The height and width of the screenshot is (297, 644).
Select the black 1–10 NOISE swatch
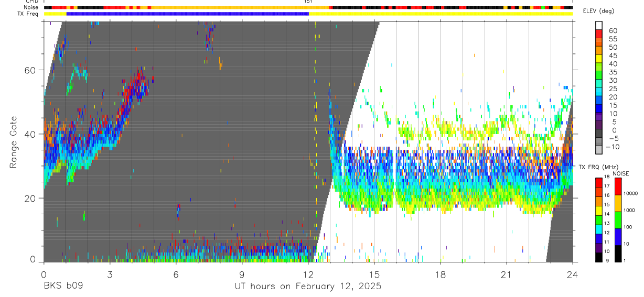(x=618, y=253)
